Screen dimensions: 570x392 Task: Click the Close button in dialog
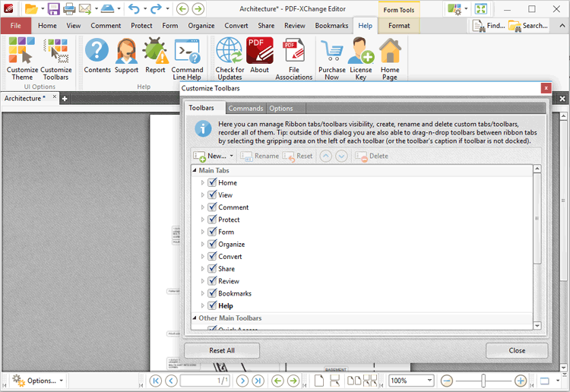click(517, 350)
